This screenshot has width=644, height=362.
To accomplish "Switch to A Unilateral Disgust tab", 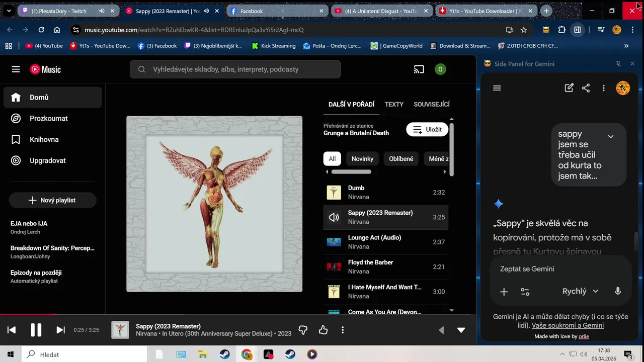I will pos(381,11).
